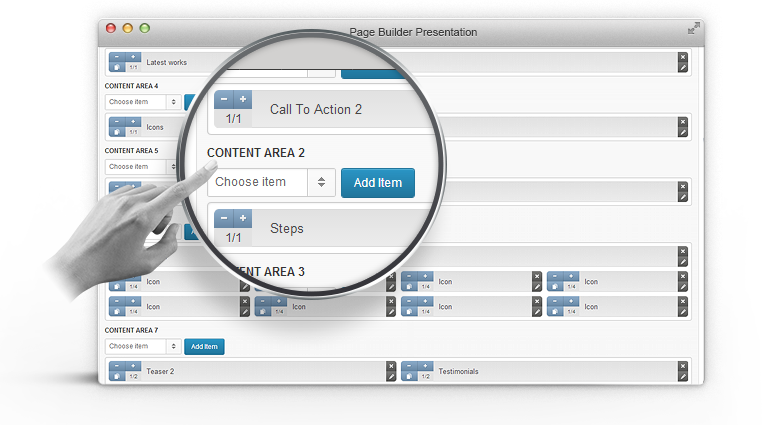Open the Teaser 2 edit pencil
Viewport: 762px width, 425px height.
pos(391,376)
